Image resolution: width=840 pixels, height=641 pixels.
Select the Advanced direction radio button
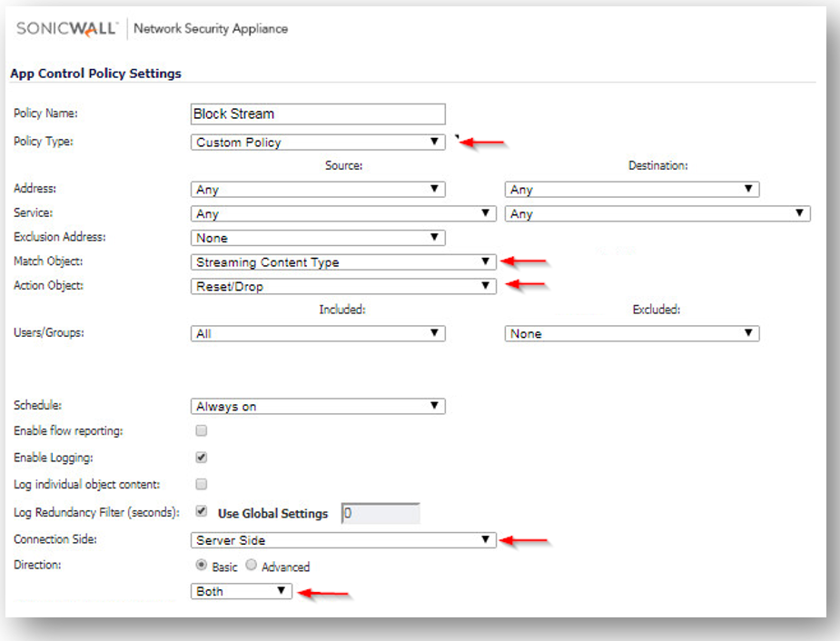coord(251,565)
